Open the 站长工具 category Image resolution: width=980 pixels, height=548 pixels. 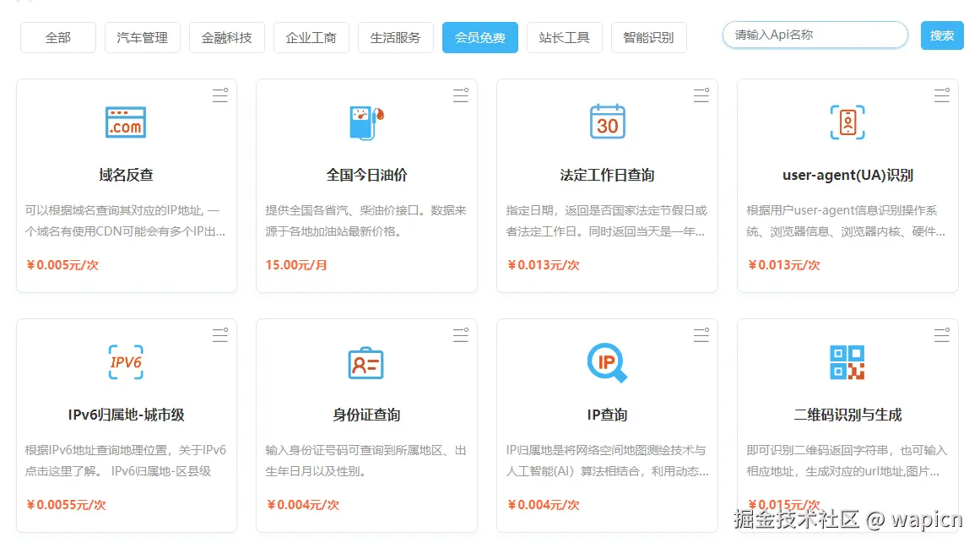click(x=564, y=37)
